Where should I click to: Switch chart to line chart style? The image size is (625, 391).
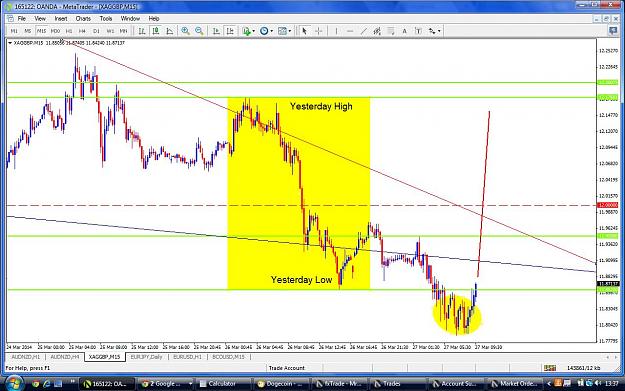tap(170, 31)
